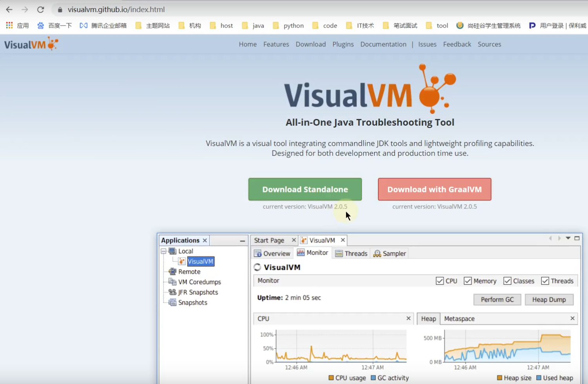Focus the address bar showing visualvm.github.io
This screenshot has width=588, height=384.
(x=116, y=9)
